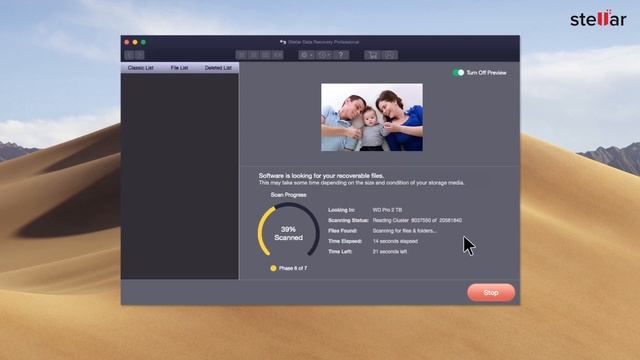Click the '21 seconds left' value
This screenshot has height=360, width=640.
pos(390,252)
